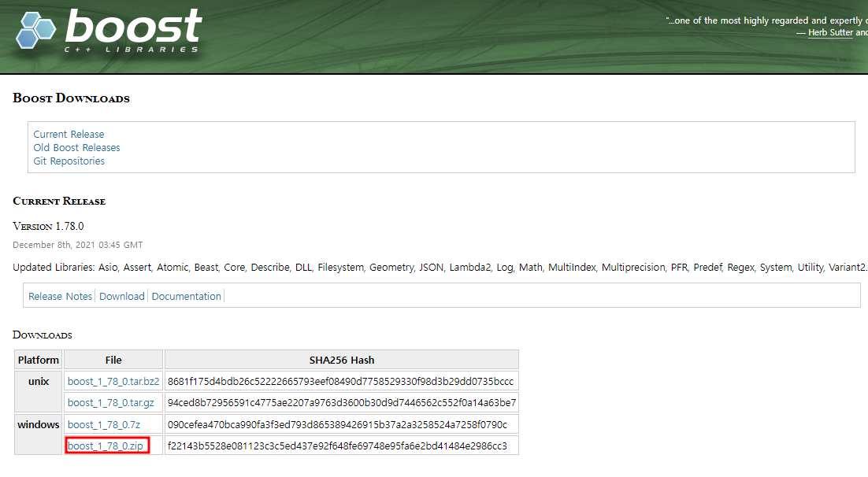Download boost_1_78_0.zip archive

coord(106,446)
